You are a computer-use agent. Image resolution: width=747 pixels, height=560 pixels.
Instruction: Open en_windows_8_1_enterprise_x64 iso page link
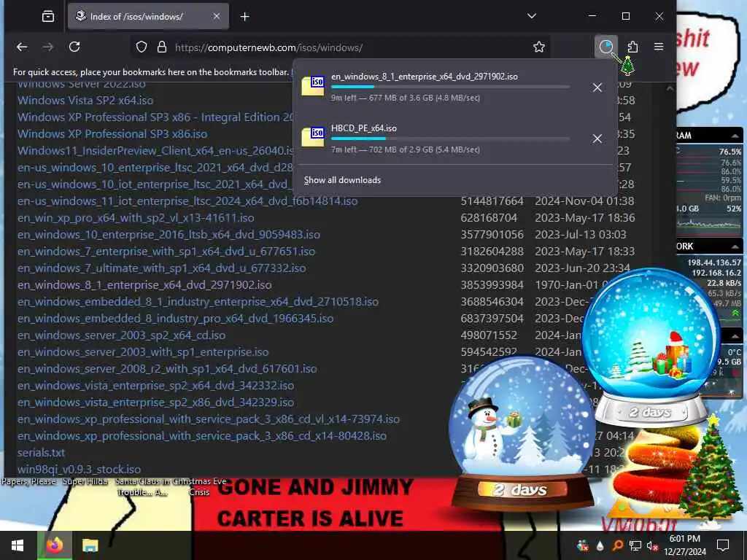[144, 285]
